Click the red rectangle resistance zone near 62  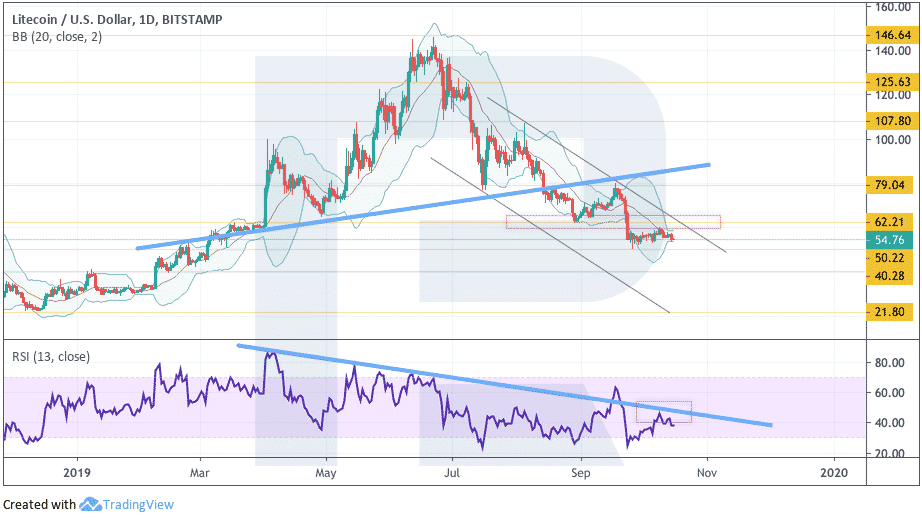click(x=613, y=222)
